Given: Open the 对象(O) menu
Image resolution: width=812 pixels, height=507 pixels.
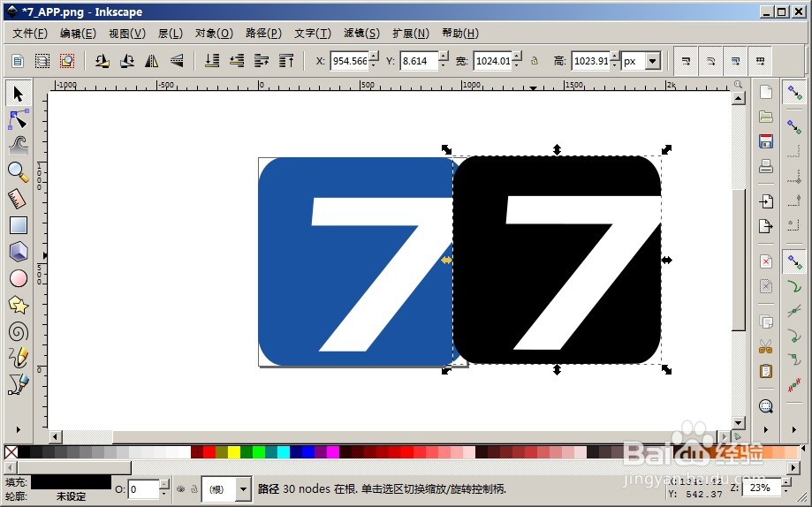Looking at the screenshot, I should (x=214, y=34).
